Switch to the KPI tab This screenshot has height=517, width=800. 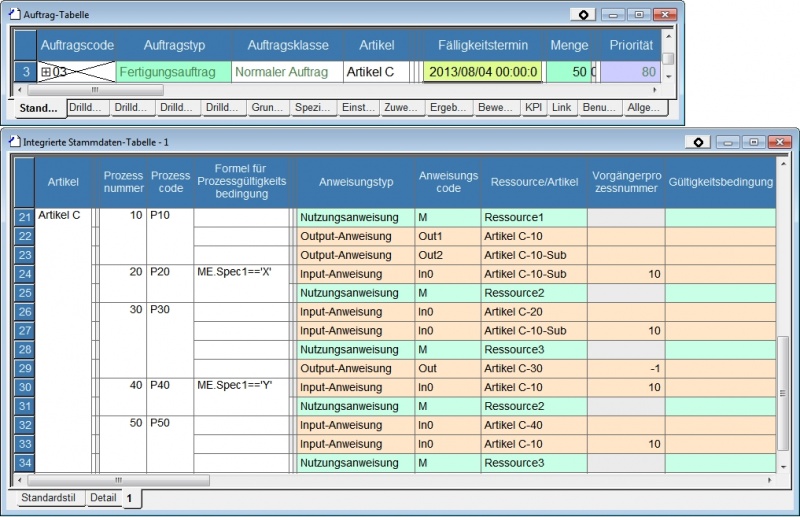point(535,107)
